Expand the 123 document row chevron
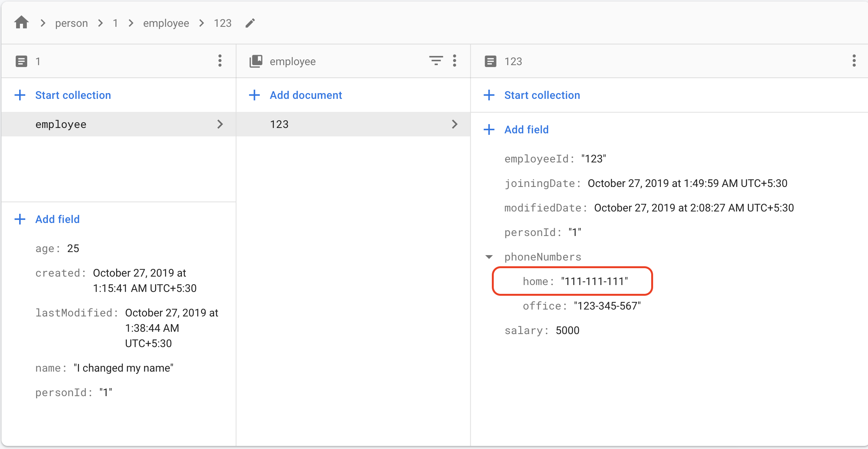The width and height of the screenshot is (868, 449). click(x=455, y=124)
